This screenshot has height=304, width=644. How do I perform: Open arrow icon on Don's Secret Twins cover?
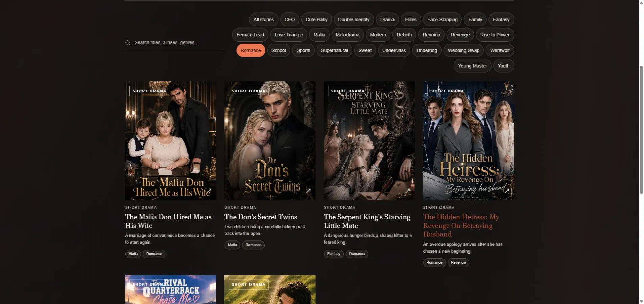[x=308, y=191]
